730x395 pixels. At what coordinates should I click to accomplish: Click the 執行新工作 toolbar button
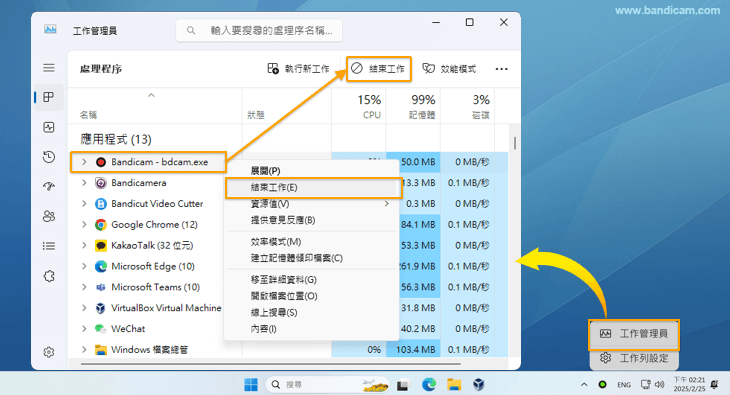click(x=298, y=69)
